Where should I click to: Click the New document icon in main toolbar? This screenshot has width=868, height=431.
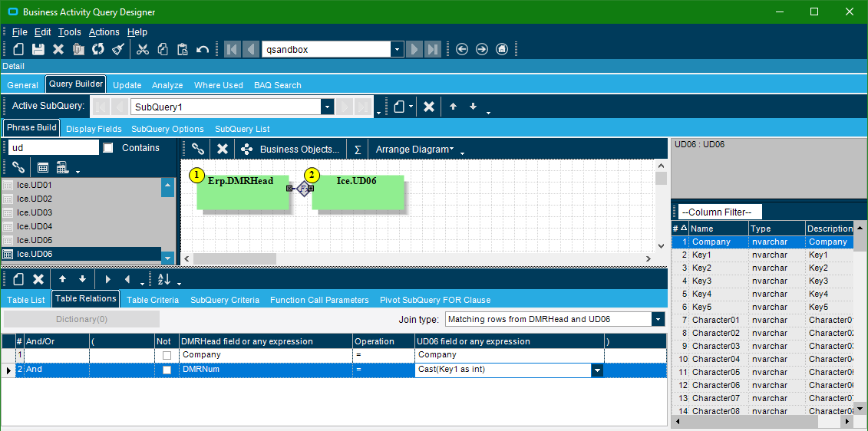pos(18,49)
